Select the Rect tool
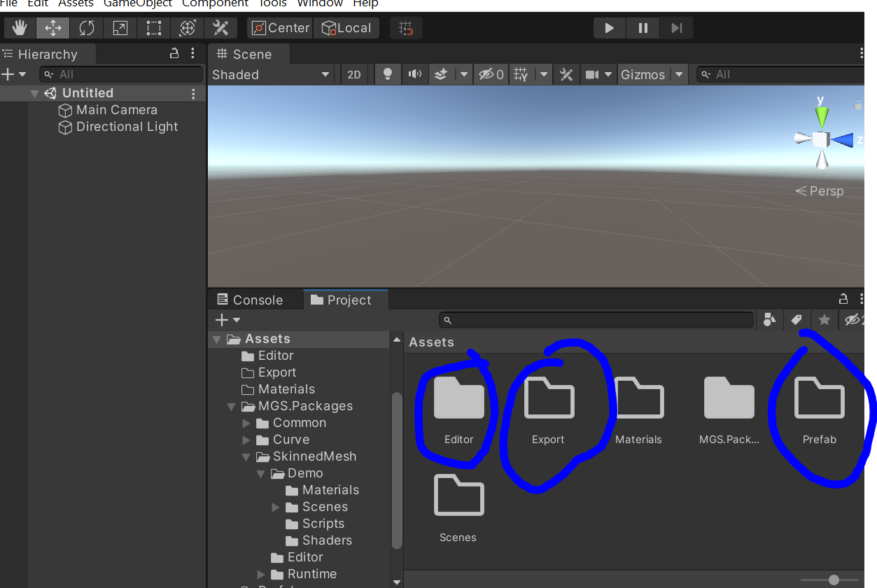Screen dimensions: 877x588 pos(154,28)
